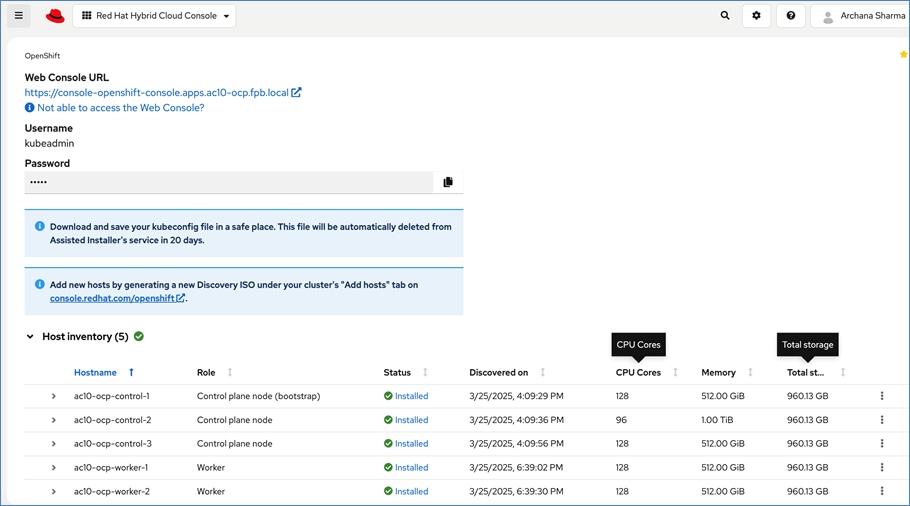Click the green Host inventory status check

[139, 336]
